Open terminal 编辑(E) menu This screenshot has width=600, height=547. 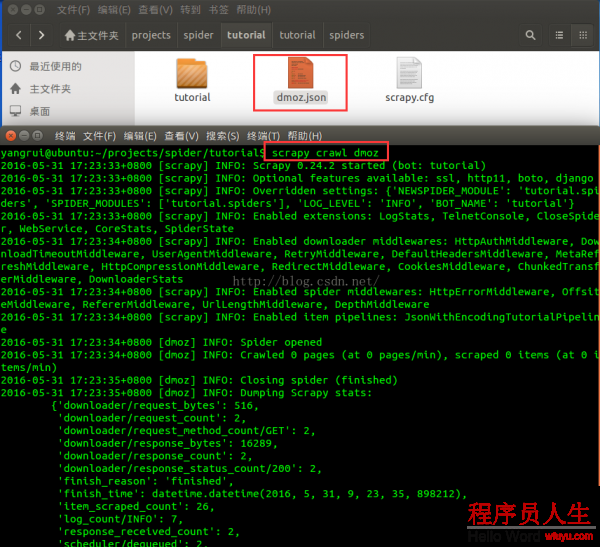(x=140, y=136)
